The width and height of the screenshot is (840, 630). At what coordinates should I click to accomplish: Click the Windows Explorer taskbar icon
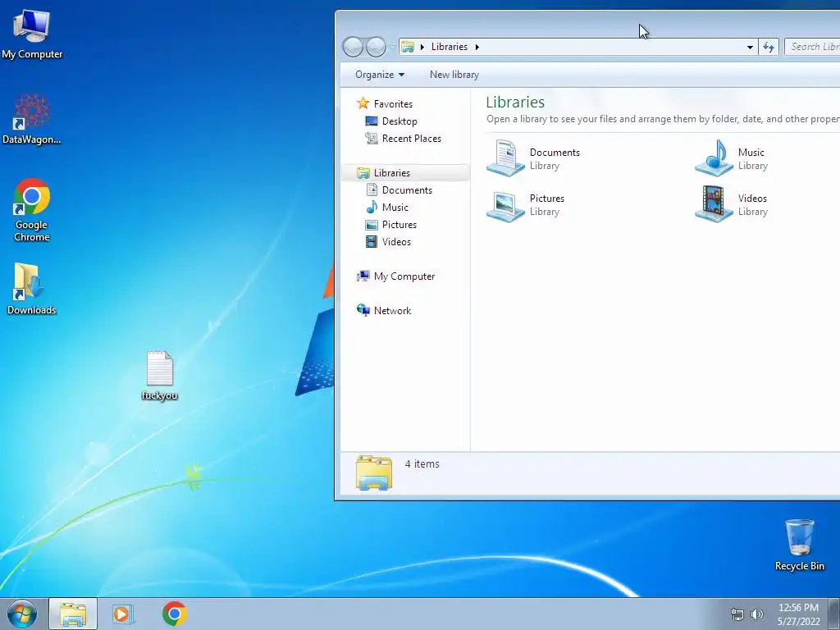(x=73, y=614)
